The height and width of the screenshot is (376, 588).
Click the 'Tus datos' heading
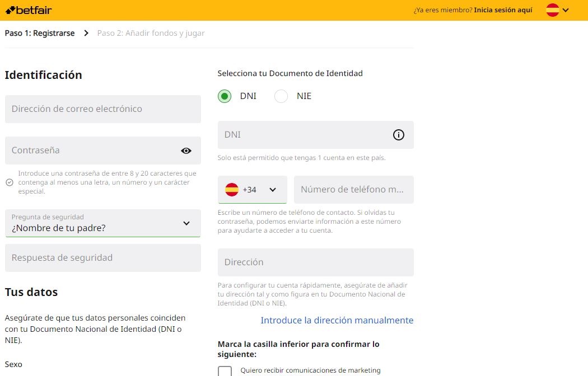tap(31, 292)
